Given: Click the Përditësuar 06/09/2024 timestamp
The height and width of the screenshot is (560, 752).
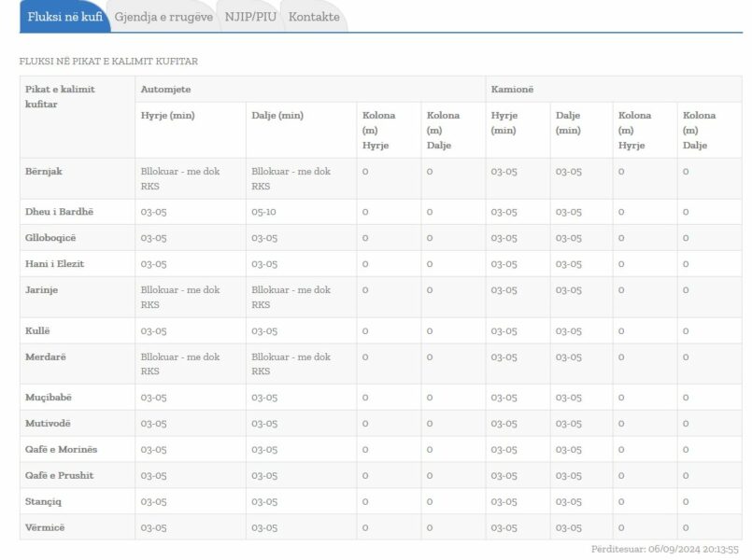Looking at the screenshot, I should point(665,549).
